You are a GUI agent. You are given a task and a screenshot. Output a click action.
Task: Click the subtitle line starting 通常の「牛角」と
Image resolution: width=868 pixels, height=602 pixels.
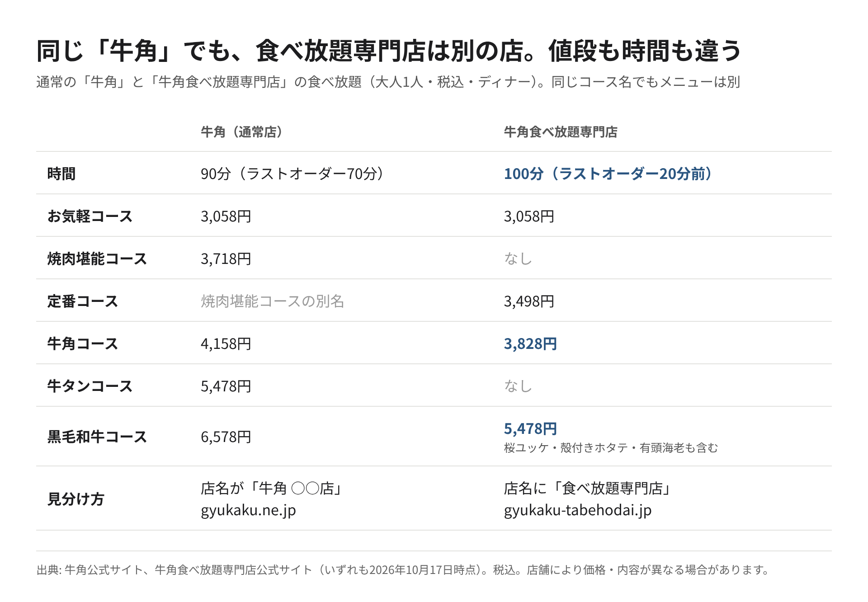point(388,82)
